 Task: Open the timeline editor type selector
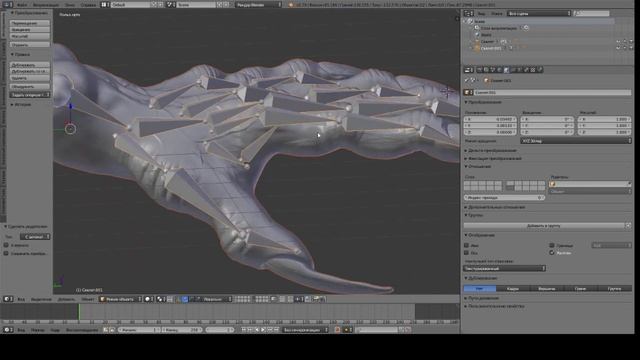pyautogui.click(x=8, y=330)
